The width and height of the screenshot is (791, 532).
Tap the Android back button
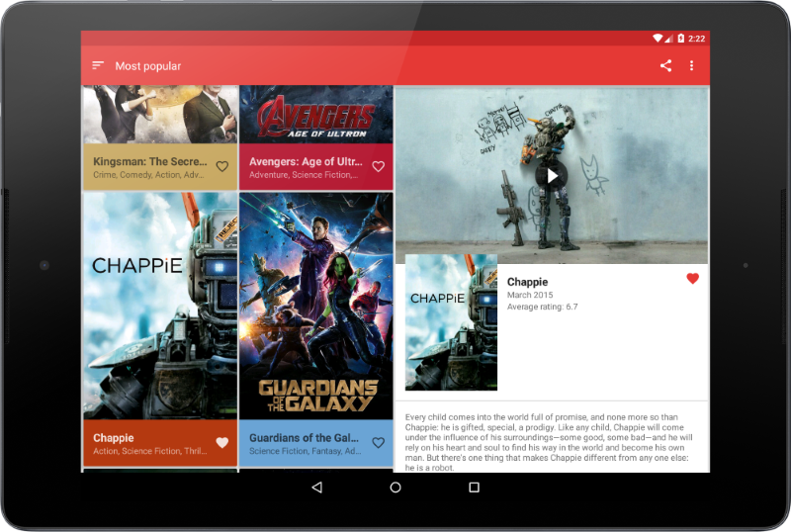click(316, 488)
